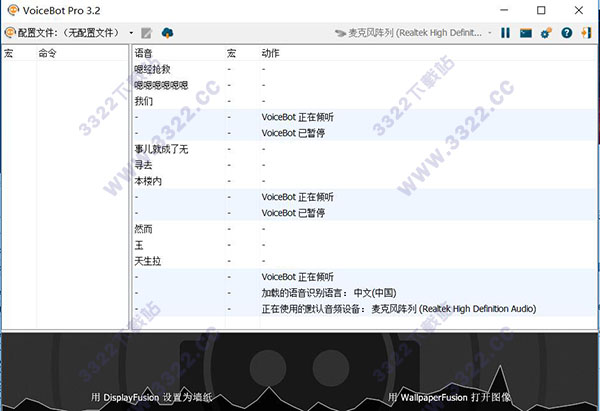Select the 寻去 log row
Image resolution: width=600 pixels, height=411 pixels.
[364, 165]
